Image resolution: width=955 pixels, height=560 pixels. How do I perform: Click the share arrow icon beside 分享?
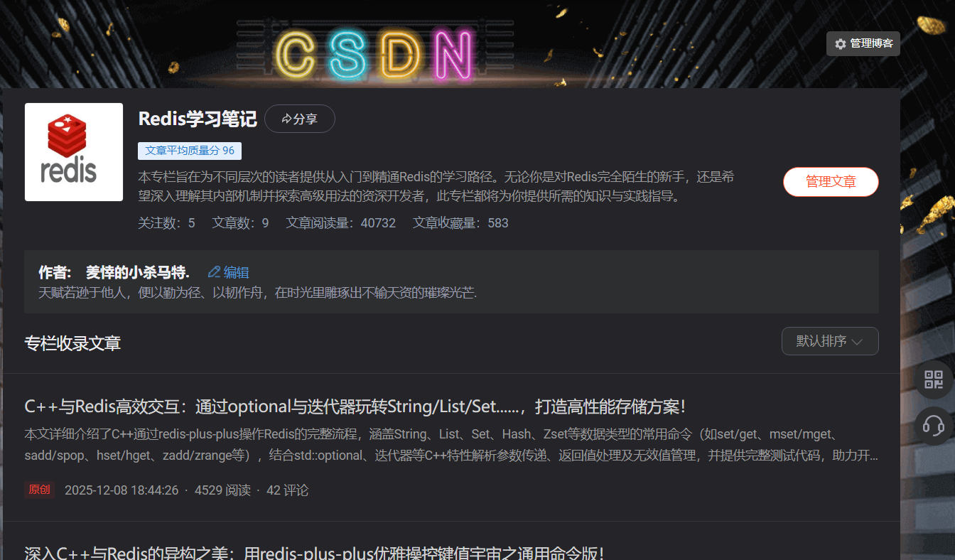[286, 119]
